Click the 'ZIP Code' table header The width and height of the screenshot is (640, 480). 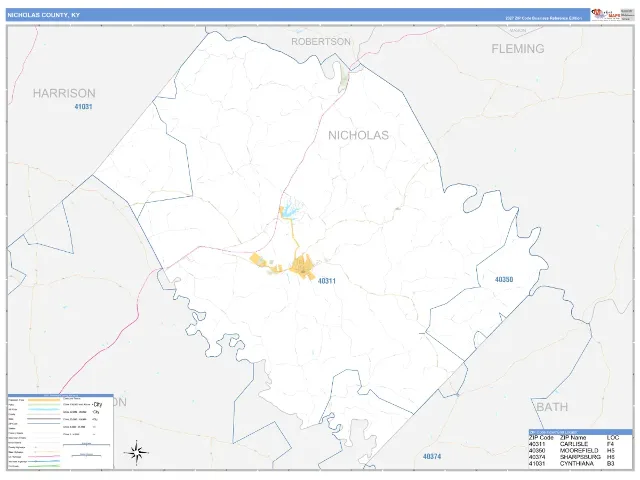pyautogui.click(x=541, y=438)
